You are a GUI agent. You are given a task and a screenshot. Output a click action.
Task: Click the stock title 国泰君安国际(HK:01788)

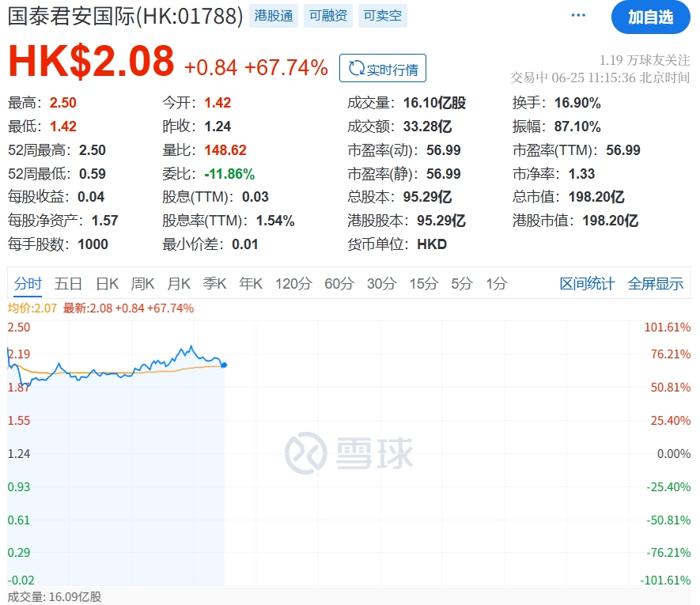[126, 16]
